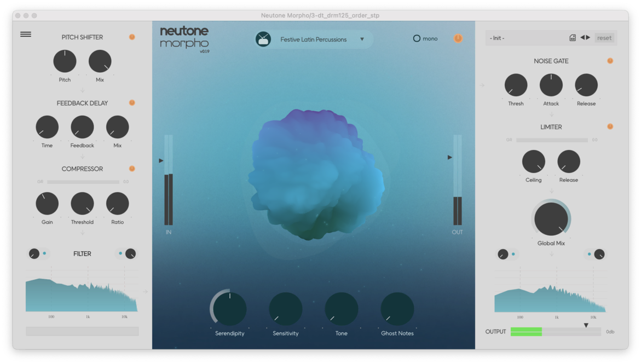
Task: Toggle the main plugin power button
Action: coord(458,38)
